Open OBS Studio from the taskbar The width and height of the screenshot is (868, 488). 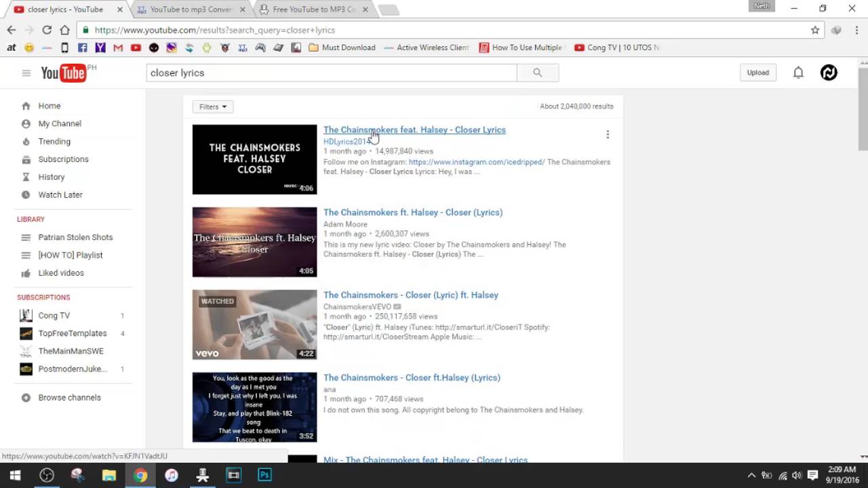pos(47,475)
